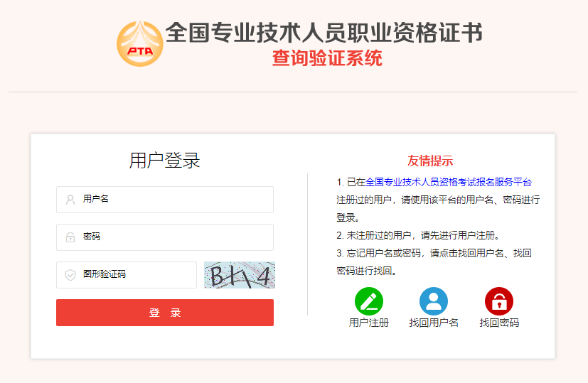Click the shield icon in captcha field
The image size is (588, 383).
click(x=70, y=275)
